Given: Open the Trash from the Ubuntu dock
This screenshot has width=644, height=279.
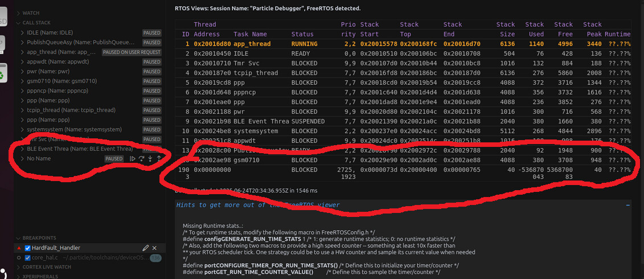Looking at the screenshot, I should pos(3,73).
